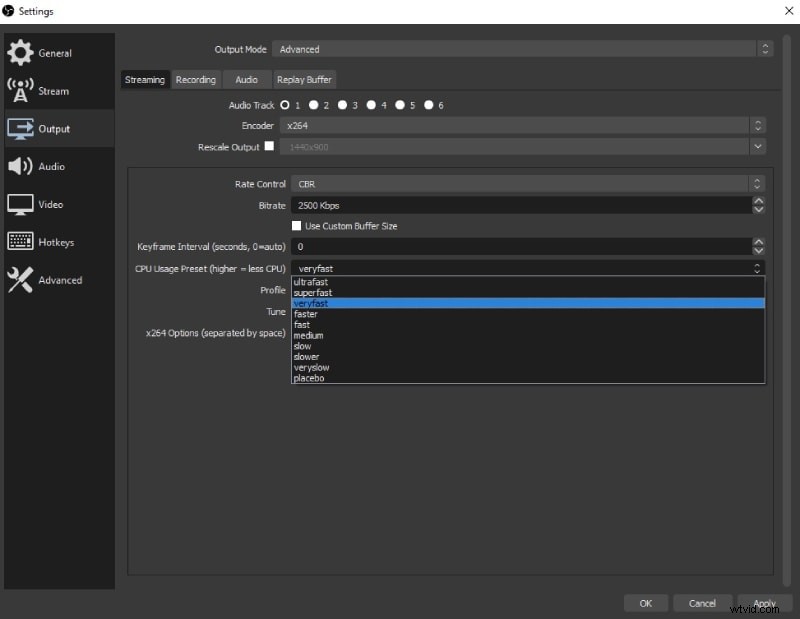Click the Cancel button

[x=702, y=603]
